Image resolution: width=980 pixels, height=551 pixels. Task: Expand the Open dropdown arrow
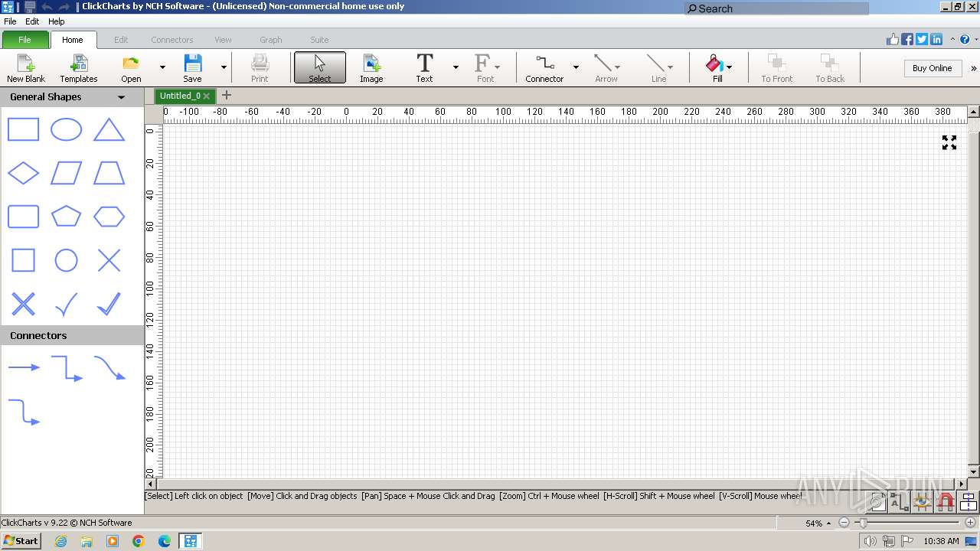tap(162, 67)
